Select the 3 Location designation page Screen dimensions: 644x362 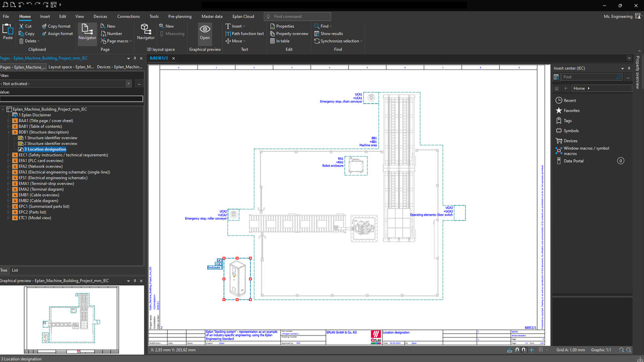point(44,149)
